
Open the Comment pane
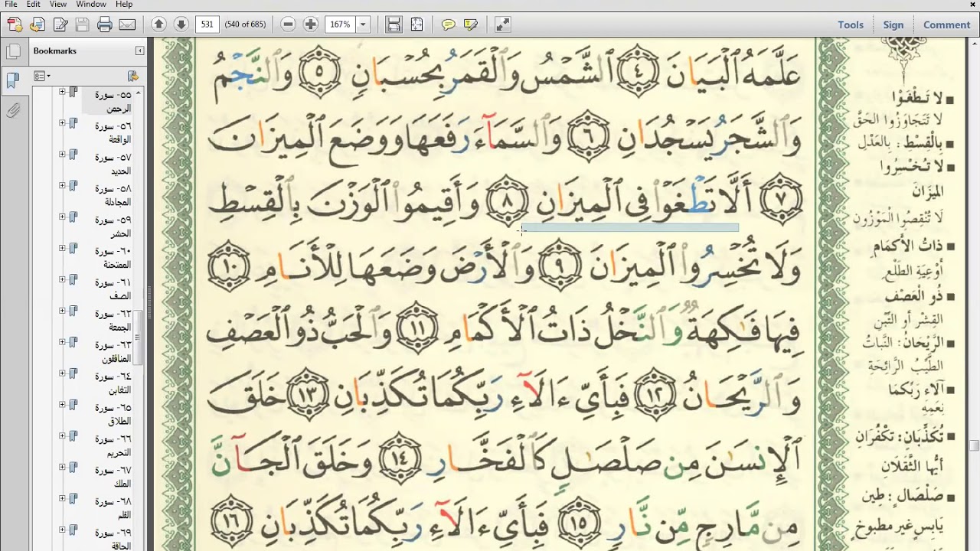point(947,24)
